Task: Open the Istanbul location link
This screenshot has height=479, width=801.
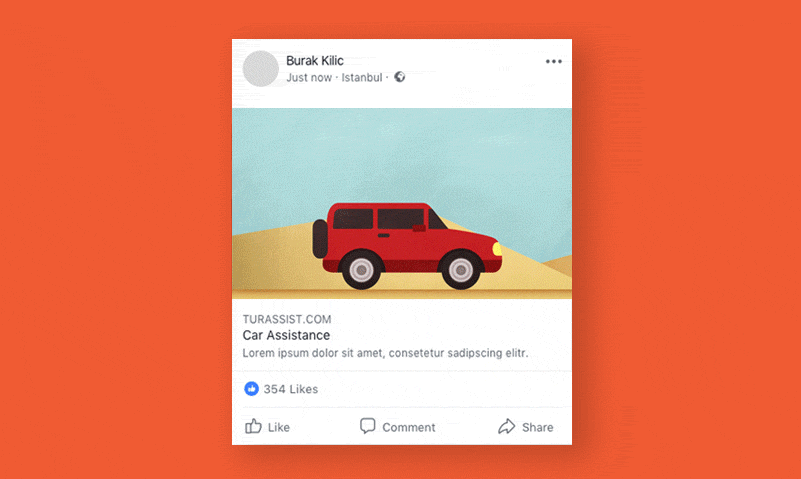Action: coord(362,78)
